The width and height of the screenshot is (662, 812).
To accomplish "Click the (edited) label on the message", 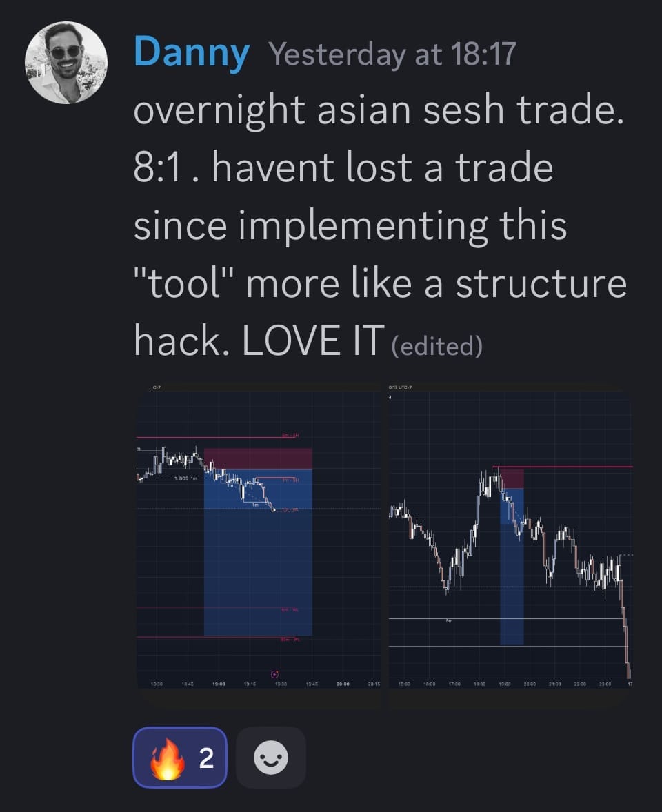I will click(437, 346).
